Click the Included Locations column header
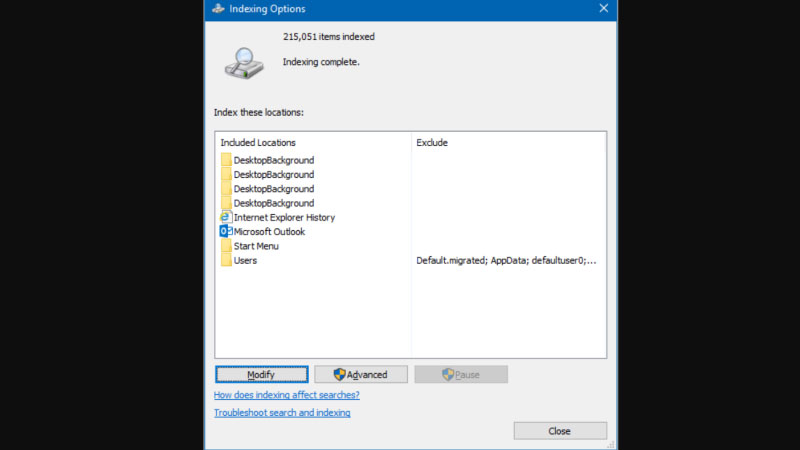The width and height of the screenshot is (800, 450). (x=258, y=143)
